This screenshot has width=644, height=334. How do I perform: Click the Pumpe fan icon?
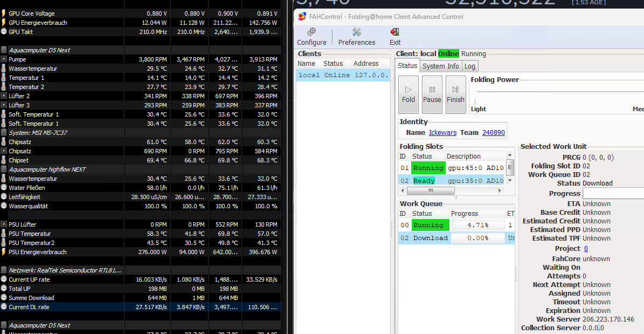[4, 59]
